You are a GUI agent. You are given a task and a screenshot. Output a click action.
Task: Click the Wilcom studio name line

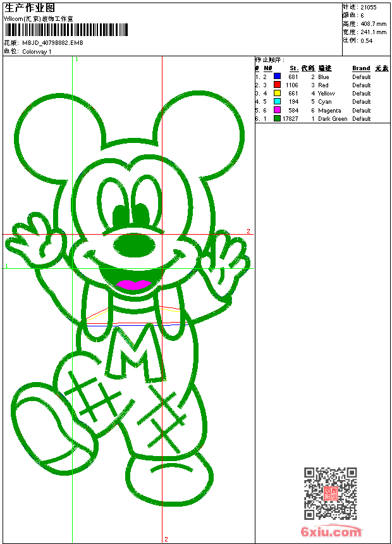coord(38,19)
